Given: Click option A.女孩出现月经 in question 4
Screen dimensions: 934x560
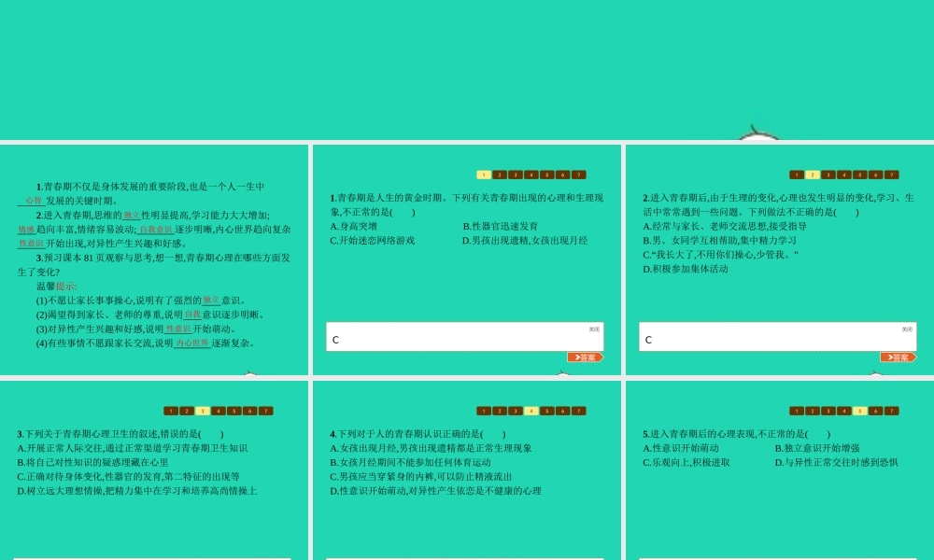Looking at the screenshot, I should click(x=431, y=448).
